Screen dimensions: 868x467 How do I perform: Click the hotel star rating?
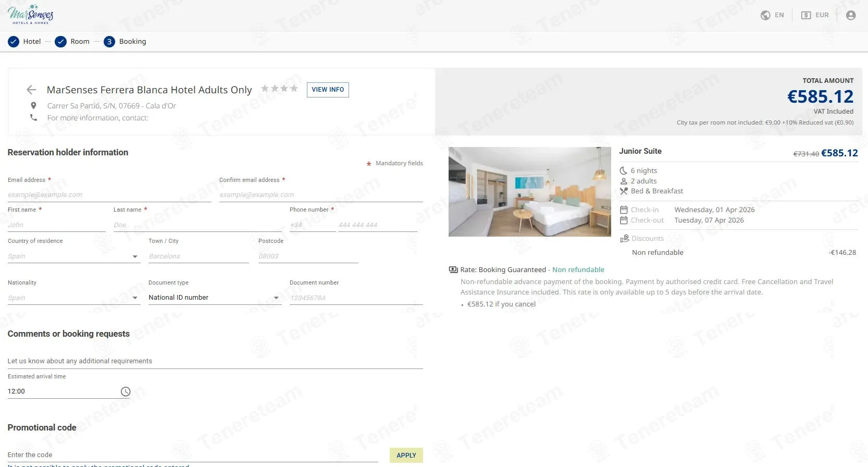click(x=280, y=89)
